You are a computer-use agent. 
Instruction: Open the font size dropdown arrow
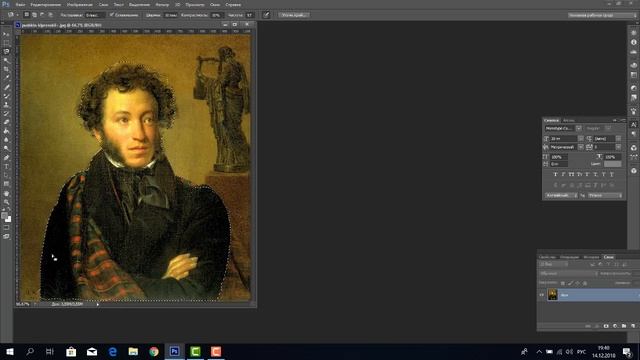pyautogui.click(x=581, y=139)
